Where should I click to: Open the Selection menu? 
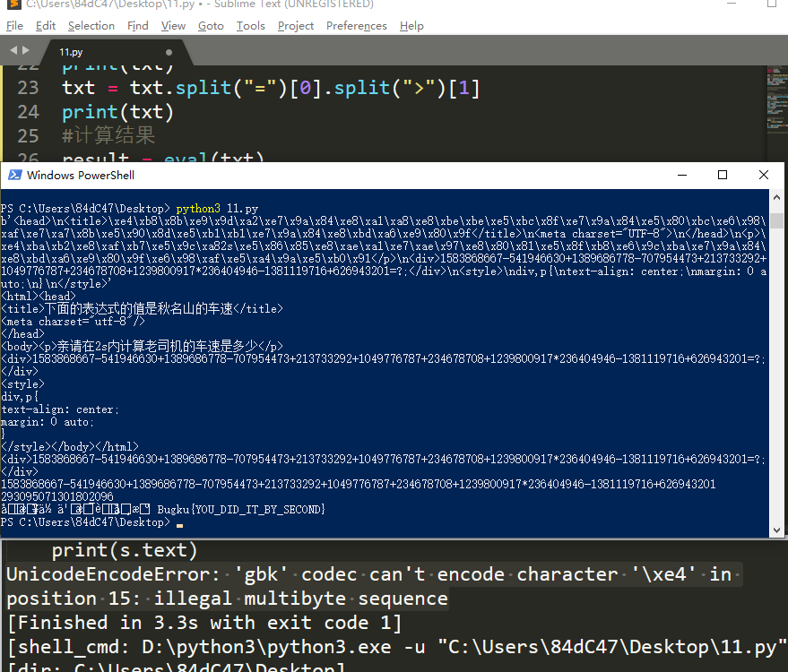click(91, 26)
